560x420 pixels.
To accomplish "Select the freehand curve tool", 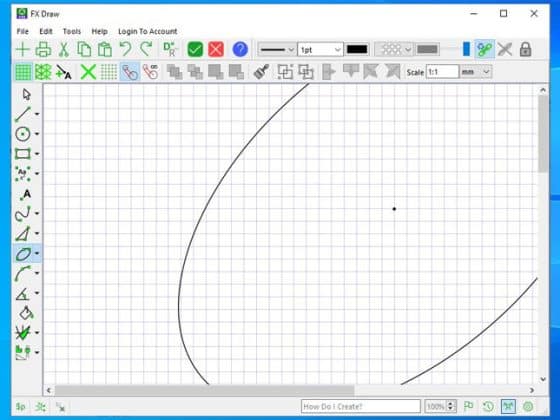I will point(23,214).
